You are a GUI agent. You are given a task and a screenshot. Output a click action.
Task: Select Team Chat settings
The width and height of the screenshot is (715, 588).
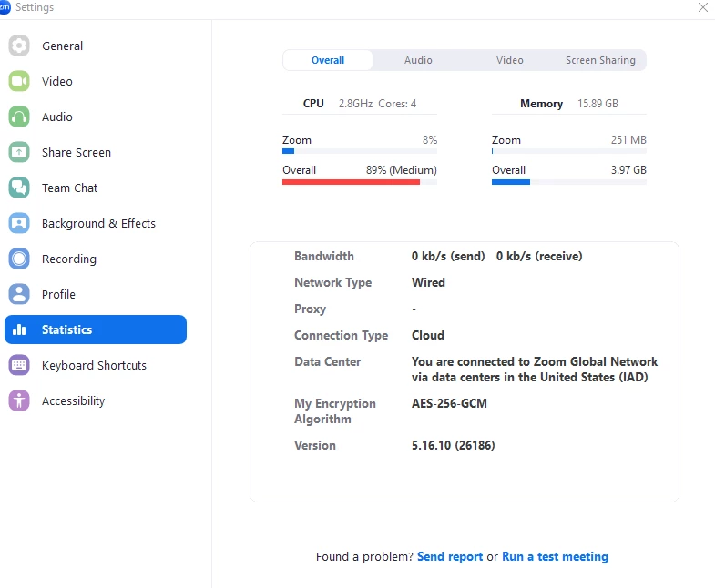point(96,188)
